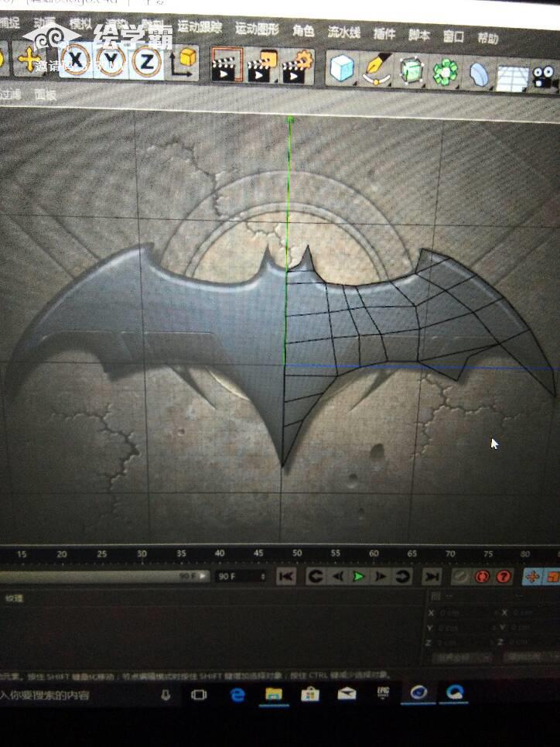The height and width of the screenshot is (747, 560).
Task: Select the yellow Move tool
Action: tap(29, 60)
